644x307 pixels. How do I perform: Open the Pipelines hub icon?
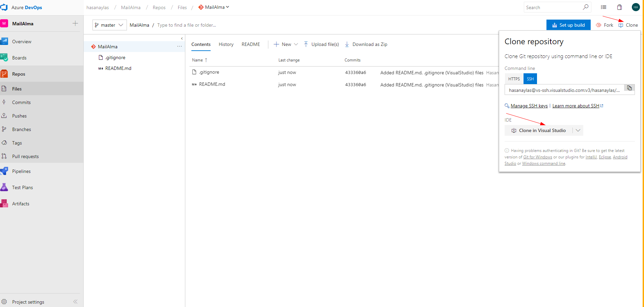pos(4,171)
